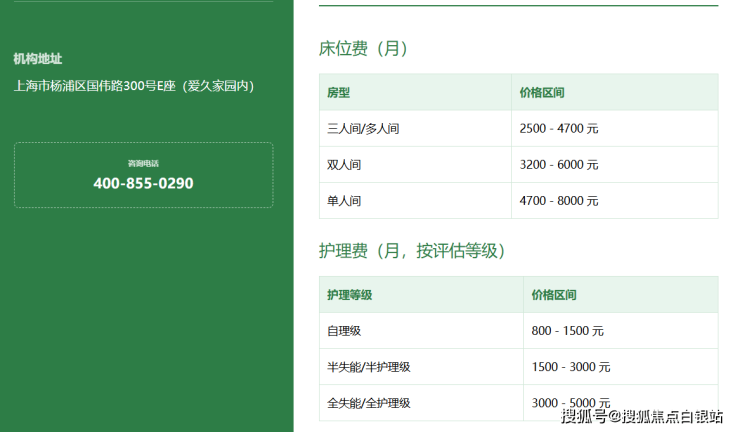Click the price 800 - 1500 元

pyautogui.click(x=568, y=331)
